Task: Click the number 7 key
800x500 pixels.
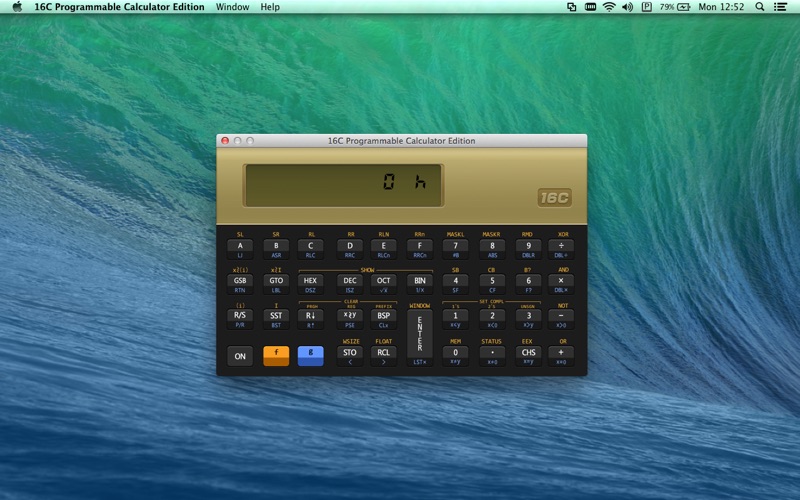Action: click(x=456, y=249)
